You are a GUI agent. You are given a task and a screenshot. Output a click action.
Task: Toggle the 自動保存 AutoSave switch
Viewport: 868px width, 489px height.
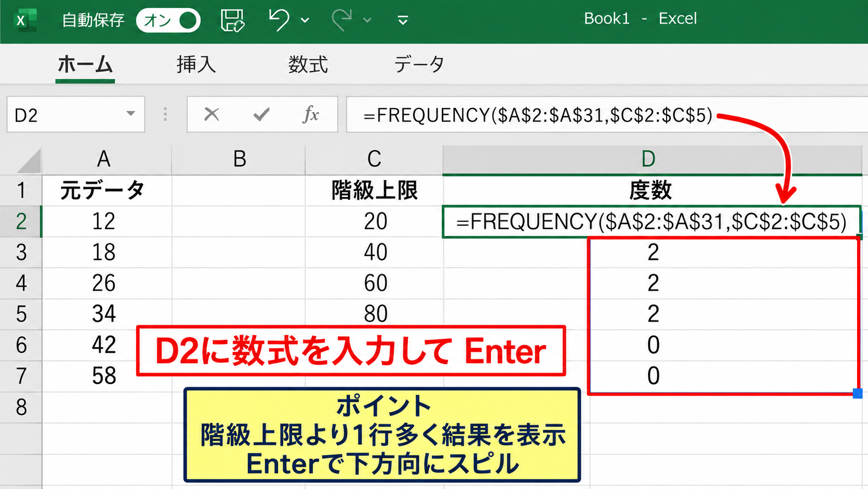coord(168,20)
